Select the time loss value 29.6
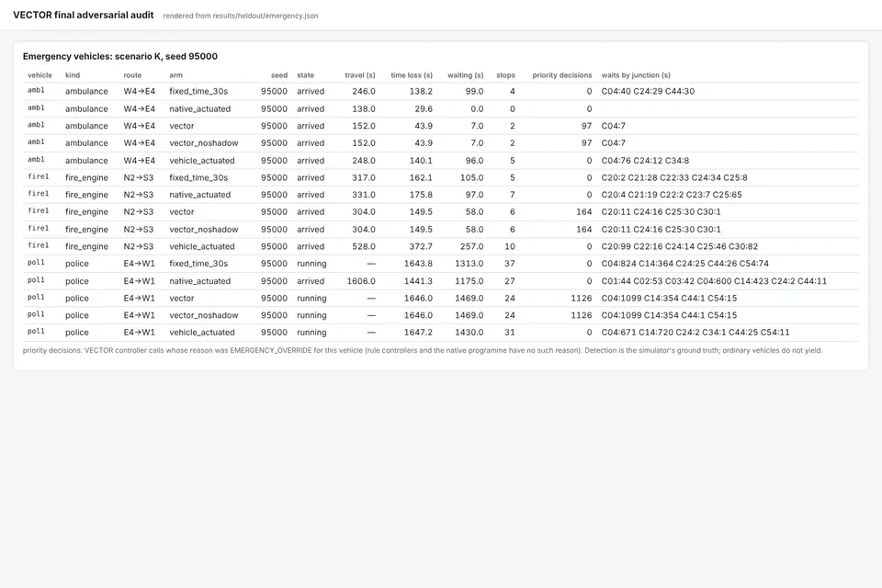 pyautogui.click(x=424, y=108)
